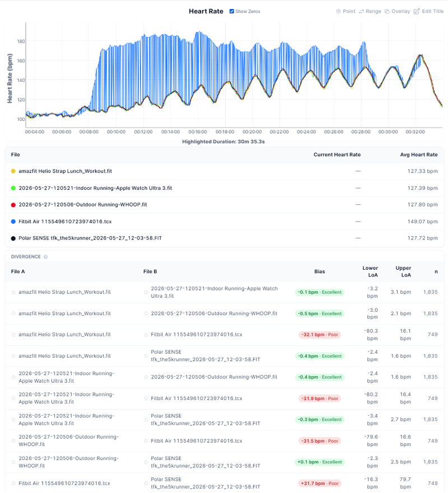Click the Bias column header

pos(320,271)
